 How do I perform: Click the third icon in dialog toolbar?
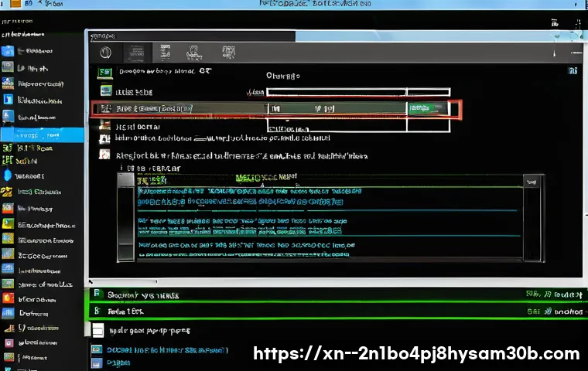coord(162,53)
